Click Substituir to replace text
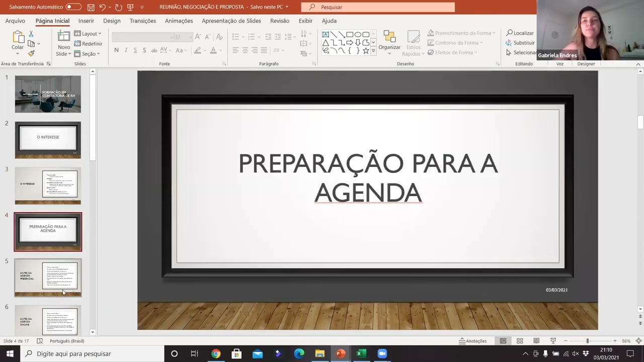 (x=521, y=43)
